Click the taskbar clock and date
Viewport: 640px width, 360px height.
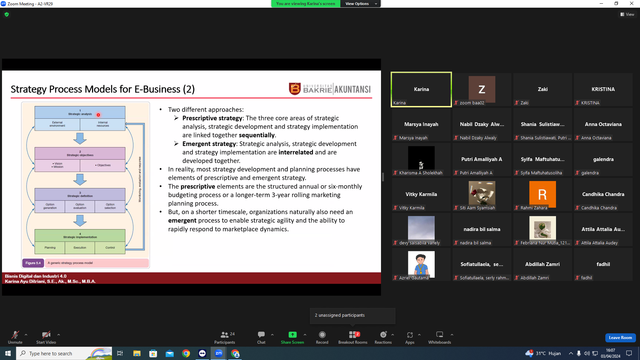611,353
